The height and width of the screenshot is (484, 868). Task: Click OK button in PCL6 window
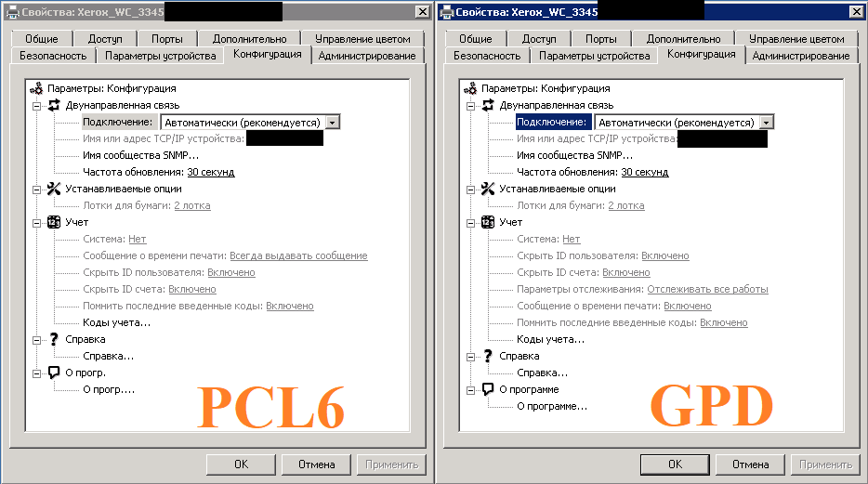tap(241, 464)
